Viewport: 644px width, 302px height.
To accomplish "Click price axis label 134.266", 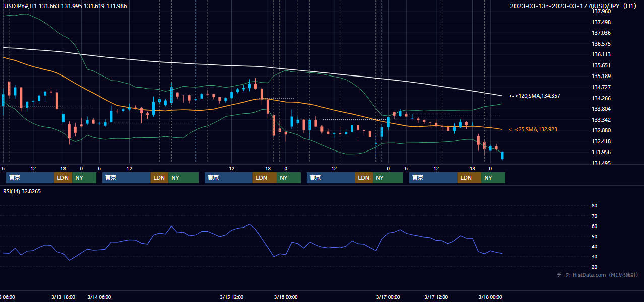I will 601,98.
